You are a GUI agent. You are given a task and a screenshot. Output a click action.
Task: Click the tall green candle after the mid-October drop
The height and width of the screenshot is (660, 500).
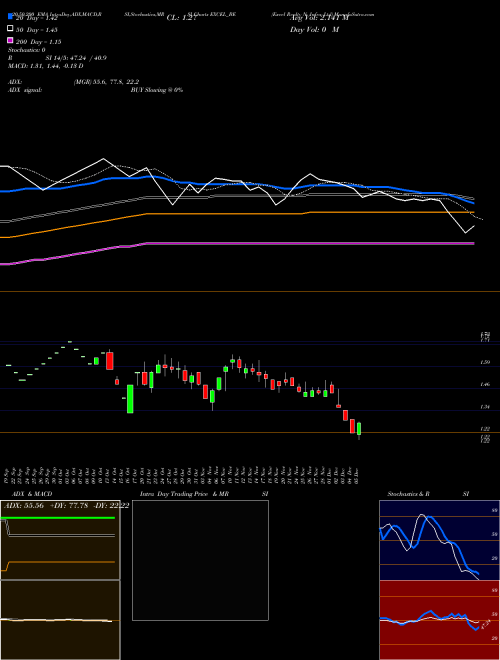click(130, 399)
